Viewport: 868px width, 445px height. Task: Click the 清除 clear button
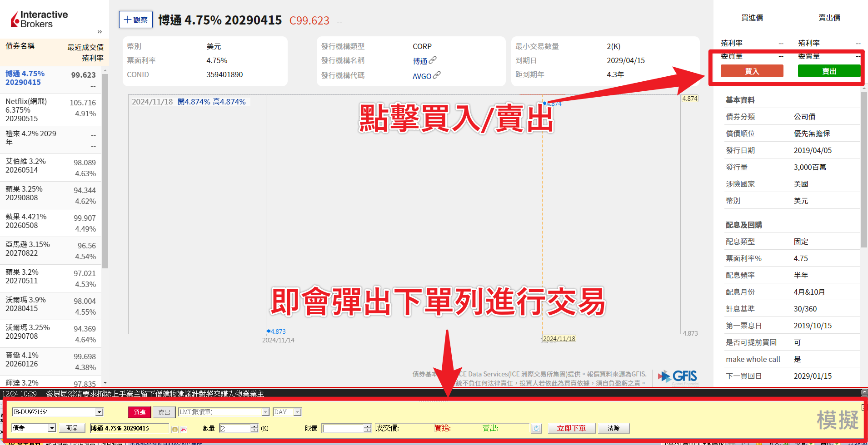point(614,428)
